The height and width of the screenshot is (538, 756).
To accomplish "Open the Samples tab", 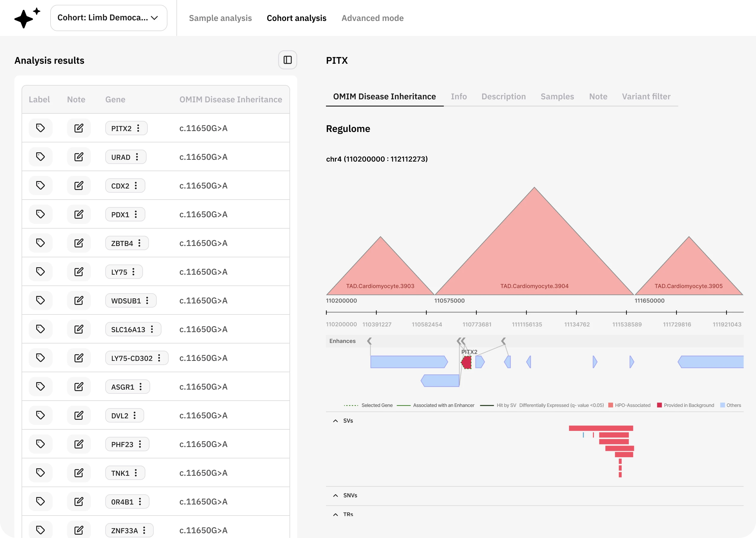I will point(557,96).
